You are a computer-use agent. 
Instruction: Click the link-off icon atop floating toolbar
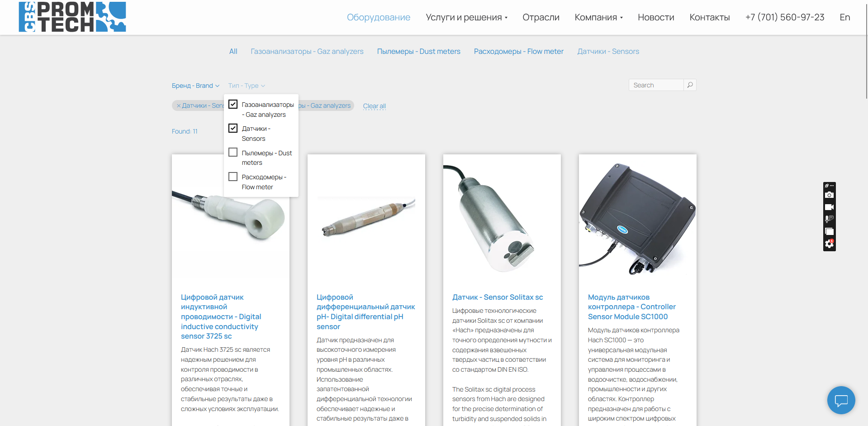point(827,186)
